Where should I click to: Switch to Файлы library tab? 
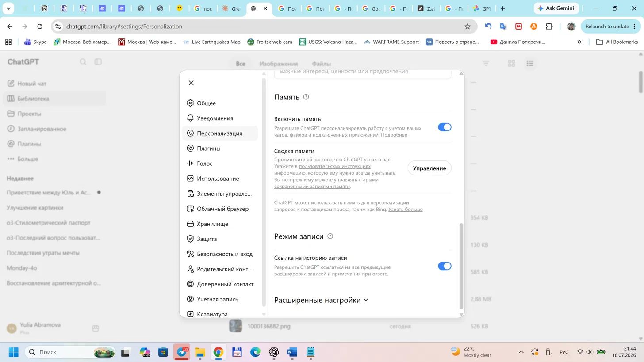[x=321, y=64]
